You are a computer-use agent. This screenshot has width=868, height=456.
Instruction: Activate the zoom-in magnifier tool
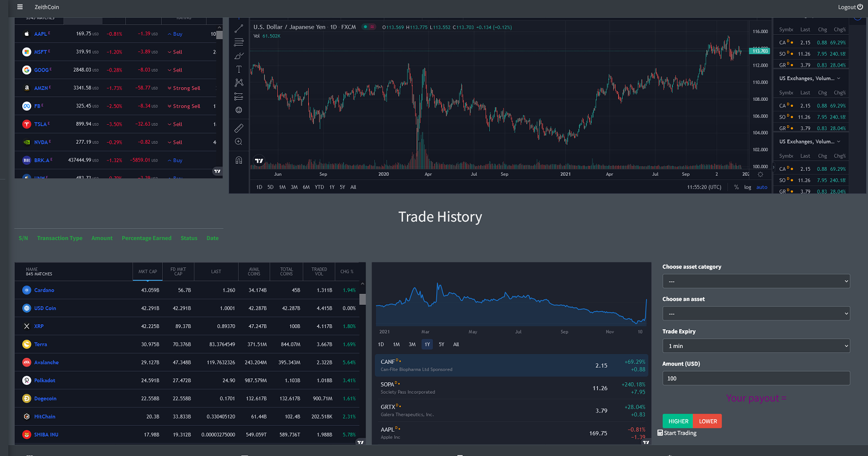[239, 142]
